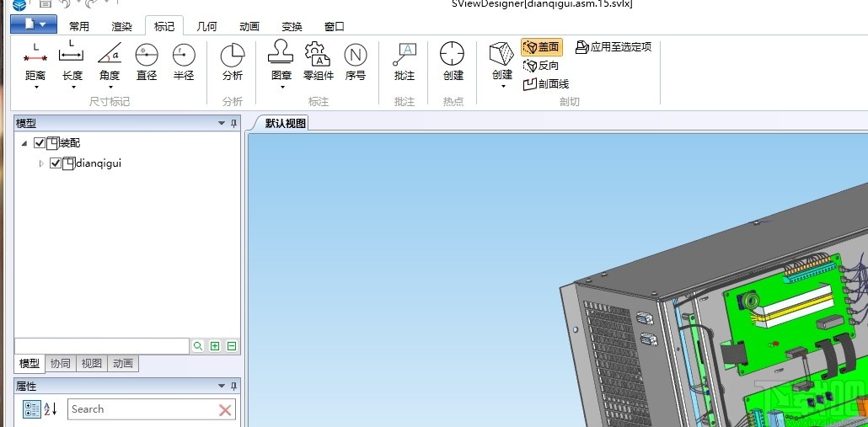Screen dimensions: 868x427
Task: Uncheck the dianqigui checkbox
Action: (56, 163)
